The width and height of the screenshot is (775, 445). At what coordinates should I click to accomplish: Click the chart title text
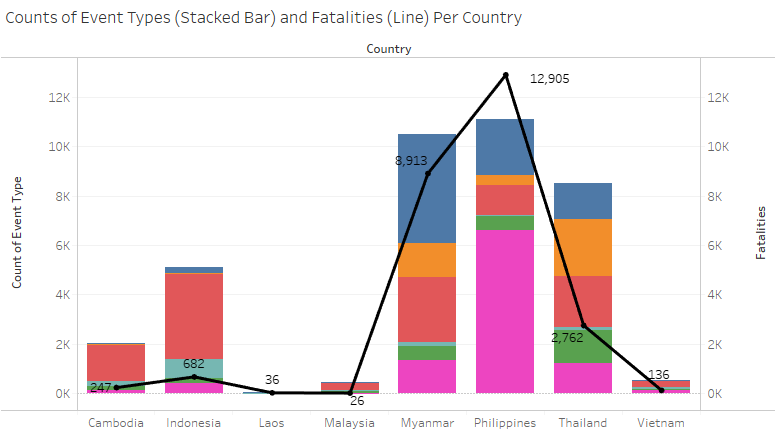click(x=264, y=17)
